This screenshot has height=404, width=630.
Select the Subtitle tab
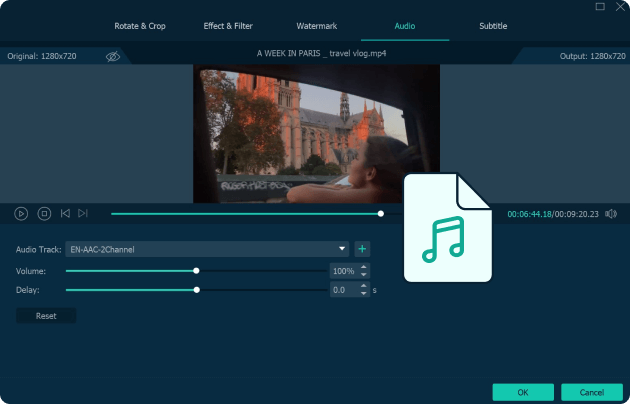tap(493, 26)
